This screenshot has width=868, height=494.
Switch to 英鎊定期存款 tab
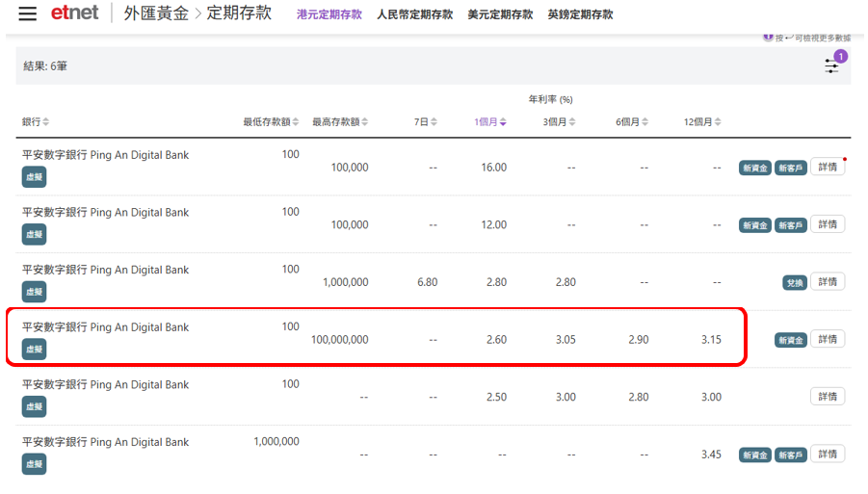point(580,14)
